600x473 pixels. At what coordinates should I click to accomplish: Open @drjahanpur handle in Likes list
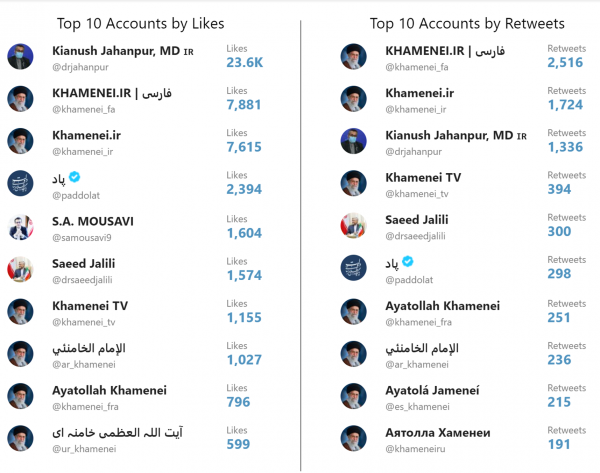[80, 67]
